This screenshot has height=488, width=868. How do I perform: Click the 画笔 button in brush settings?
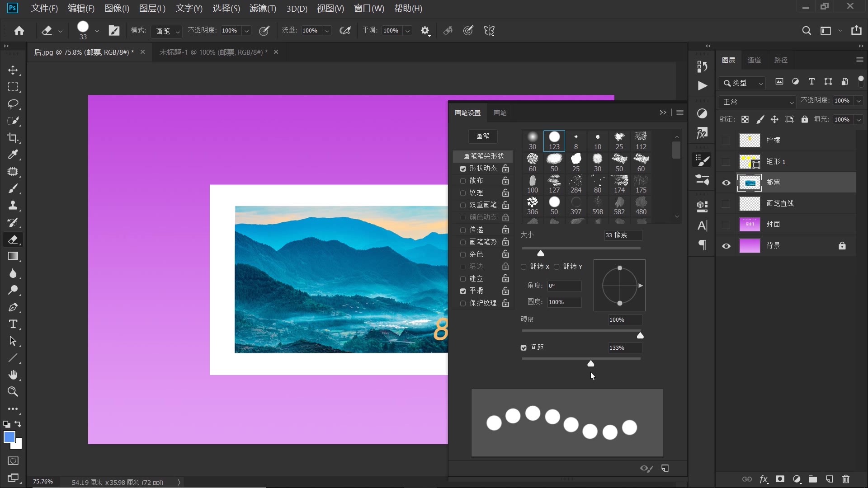point(482,136)
